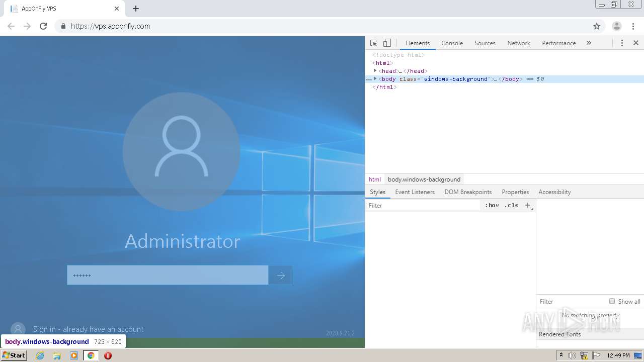Screen dimensions: 644x362
Task: Open Chrome main menu
Action: (x=633, y=26)
